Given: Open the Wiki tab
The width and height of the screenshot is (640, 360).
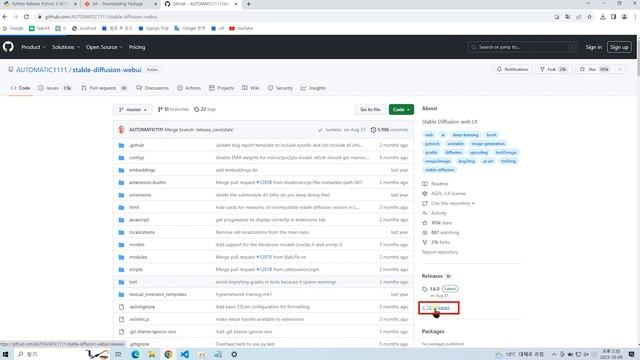Looking at the screenshot, I should pyautogui.click(x=251, y=88).
